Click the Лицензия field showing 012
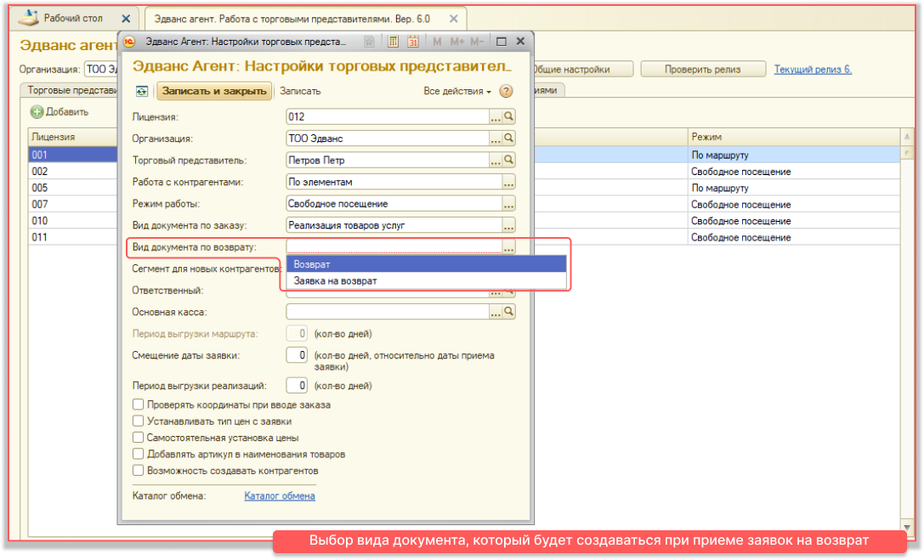This screenshot has width=924, height=560. click(388, 116)
